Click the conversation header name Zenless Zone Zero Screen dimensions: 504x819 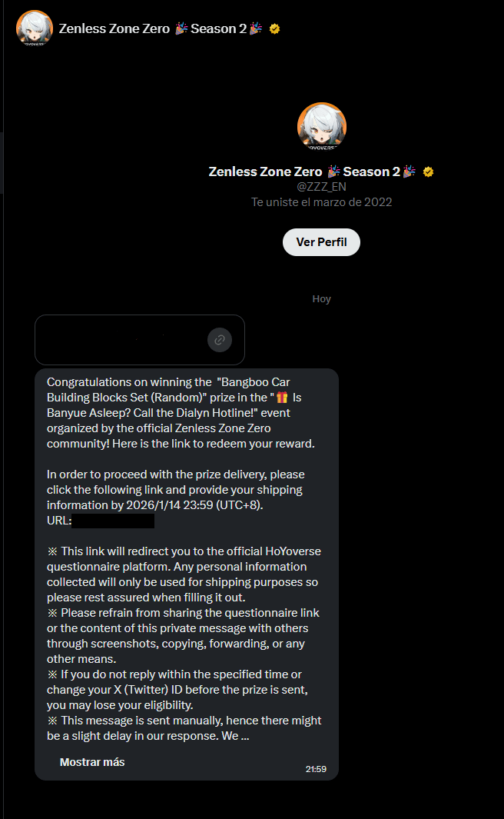click(x=114, y=28)
